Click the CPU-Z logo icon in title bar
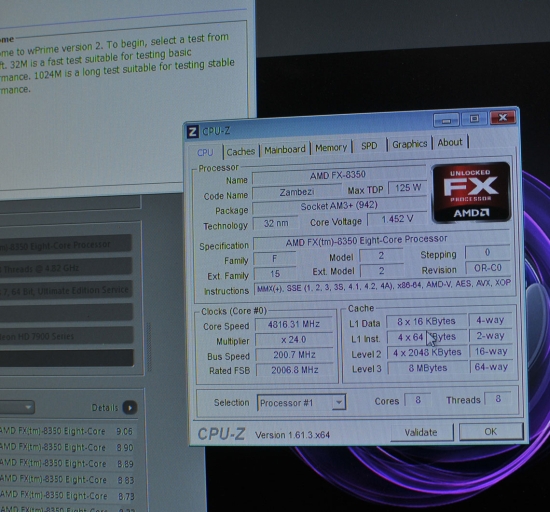The width and height of the screenshot is (550, 512). coord(193,132)
